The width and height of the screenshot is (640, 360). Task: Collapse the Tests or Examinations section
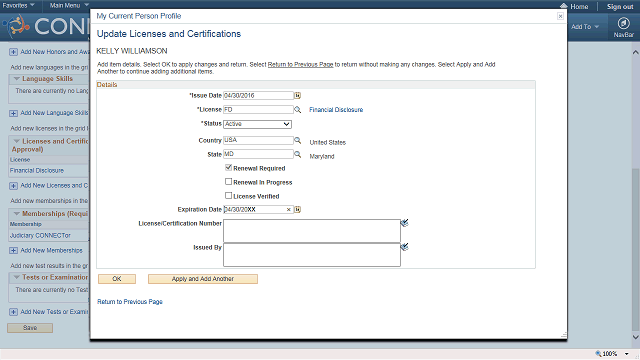click(x=17, y=277)
